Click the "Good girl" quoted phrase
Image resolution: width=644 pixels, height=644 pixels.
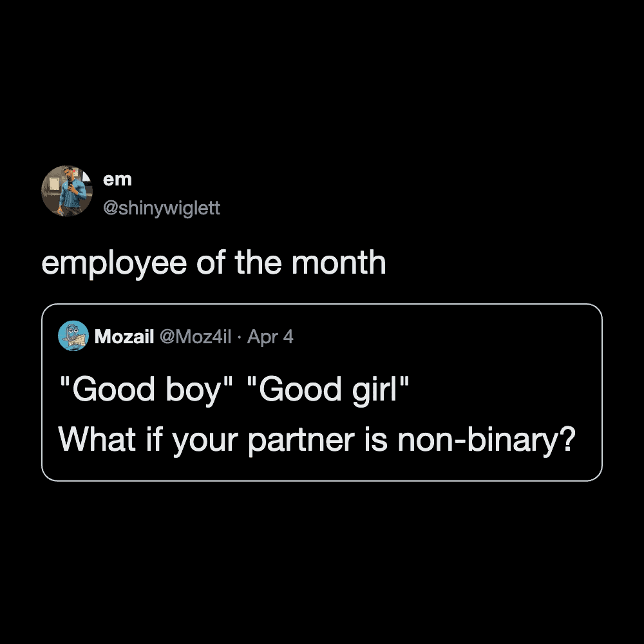328,390
